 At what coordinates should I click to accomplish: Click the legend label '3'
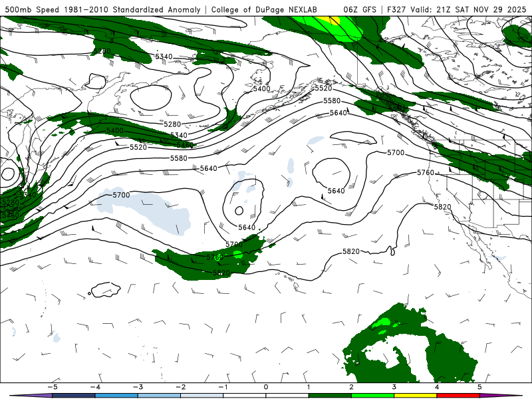(394, 387)
